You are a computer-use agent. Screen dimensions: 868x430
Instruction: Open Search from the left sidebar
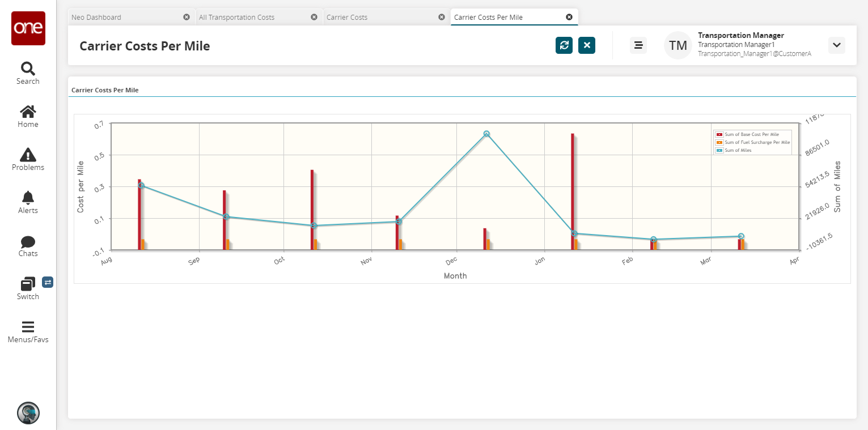pos(28,73)
